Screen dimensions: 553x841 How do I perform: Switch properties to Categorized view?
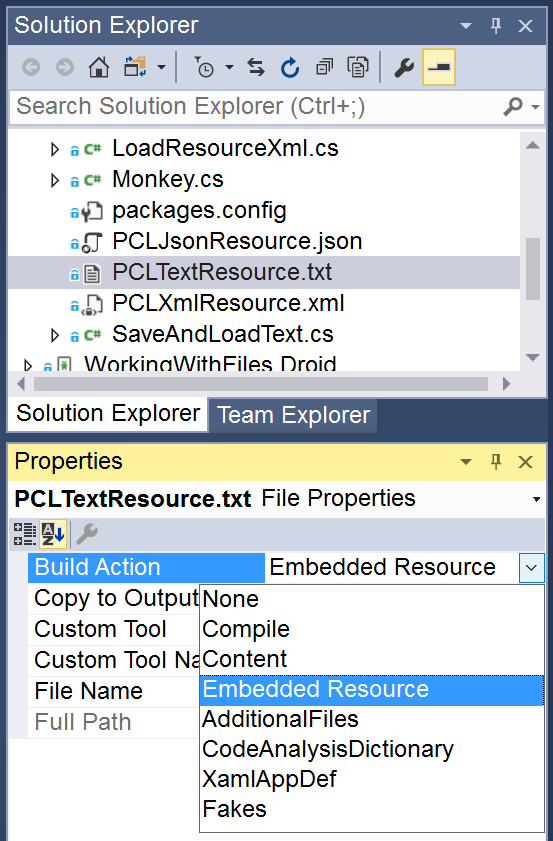[25, 534]
